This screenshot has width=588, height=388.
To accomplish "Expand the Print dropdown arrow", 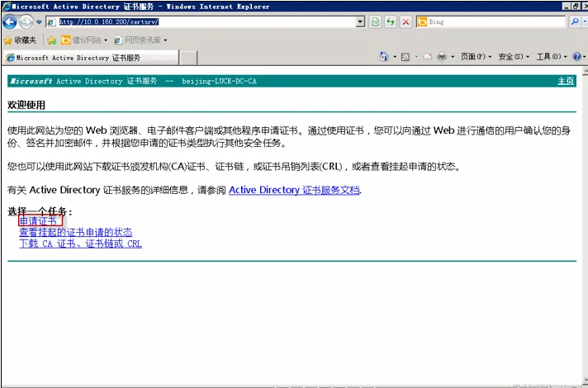I will [x=453, y=57].
